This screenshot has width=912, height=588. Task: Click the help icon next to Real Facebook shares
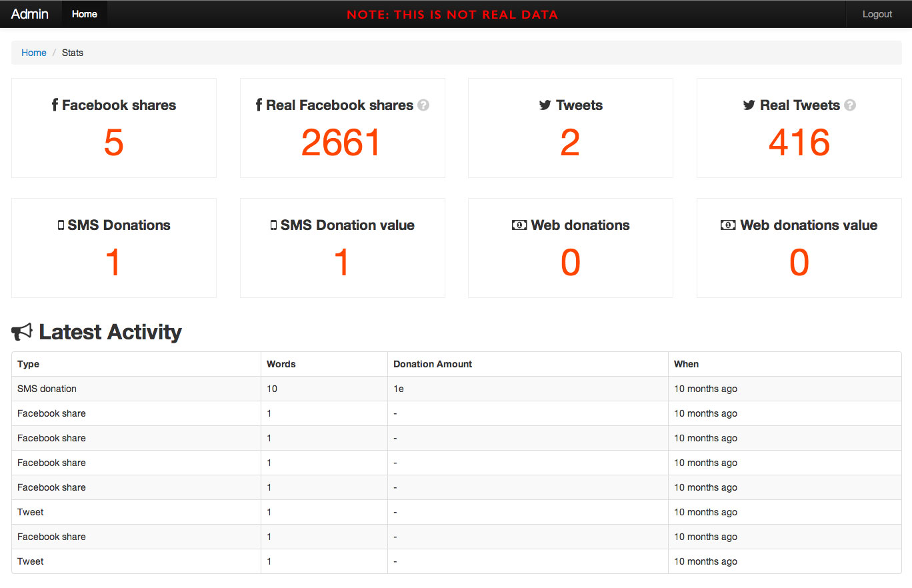(x=423, y=105)
